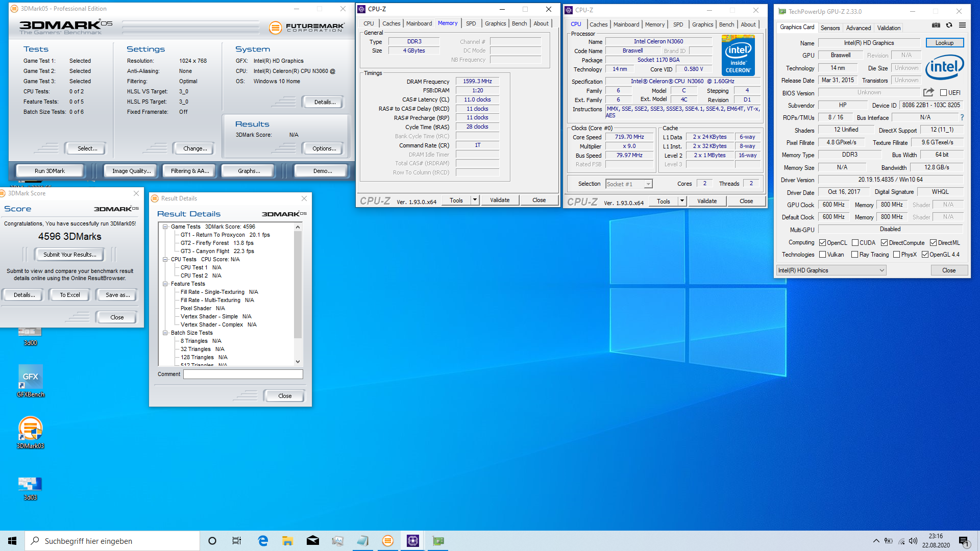
Task: Open Intel(R) HD Graphics GPU selector dropdown
Action: pos(831,270)
